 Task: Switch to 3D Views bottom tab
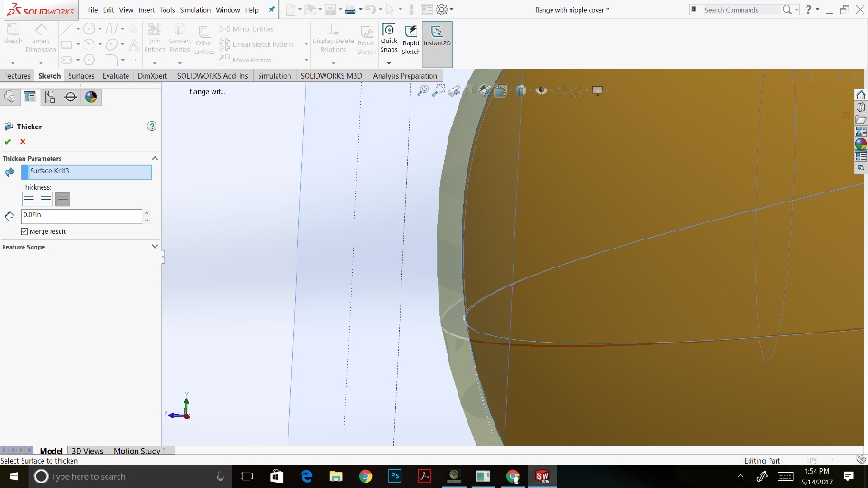coord(88,451)
